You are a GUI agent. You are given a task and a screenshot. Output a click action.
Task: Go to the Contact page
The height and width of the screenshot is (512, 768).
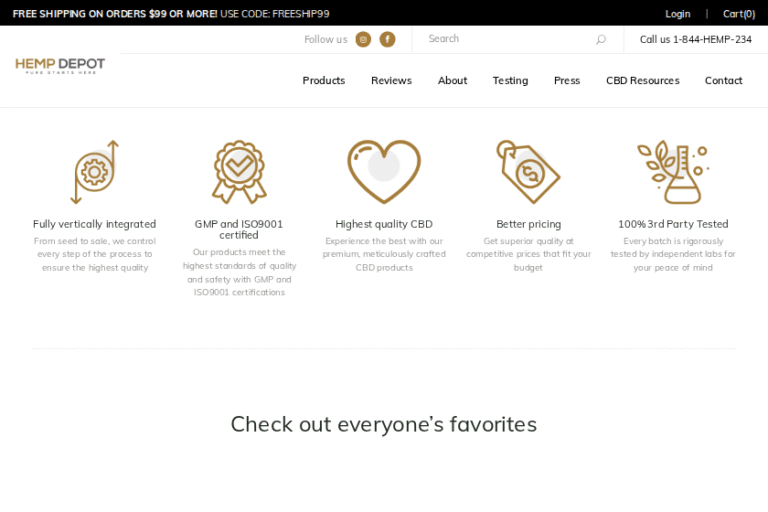[723, 81]
